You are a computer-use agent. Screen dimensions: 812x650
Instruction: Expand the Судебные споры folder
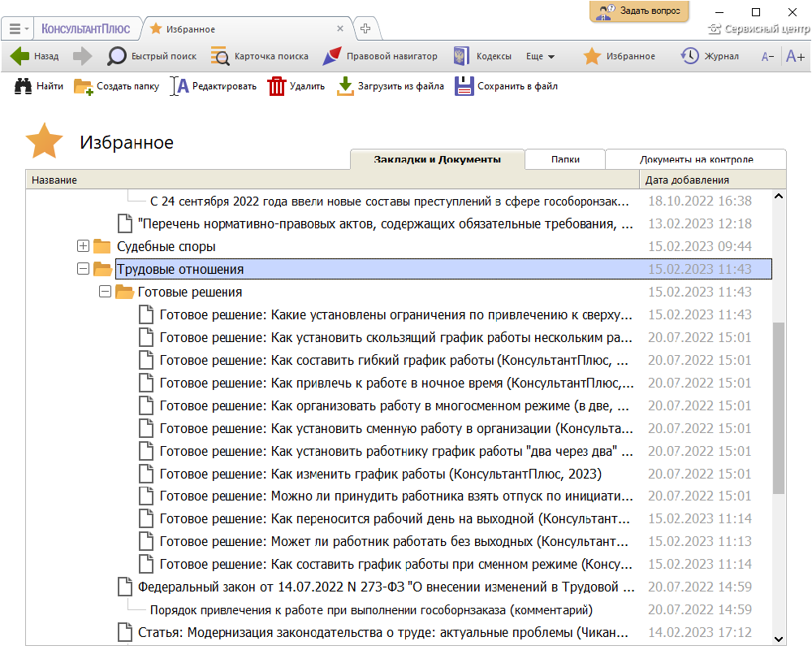pos(83,246)
